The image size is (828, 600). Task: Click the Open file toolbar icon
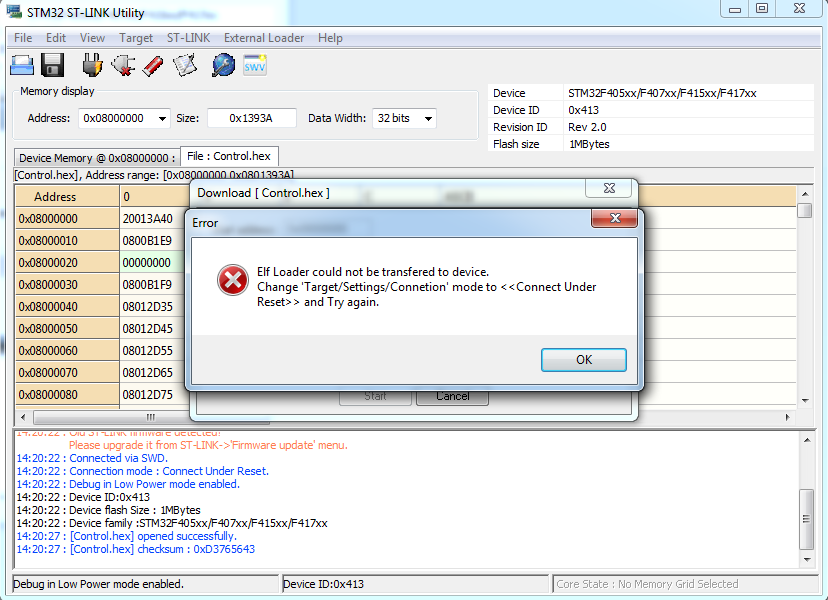22,66
